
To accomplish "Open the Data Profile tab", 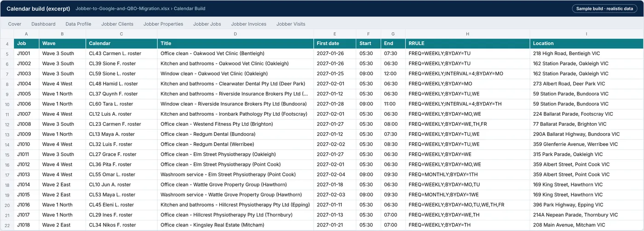I will (78, 24).
